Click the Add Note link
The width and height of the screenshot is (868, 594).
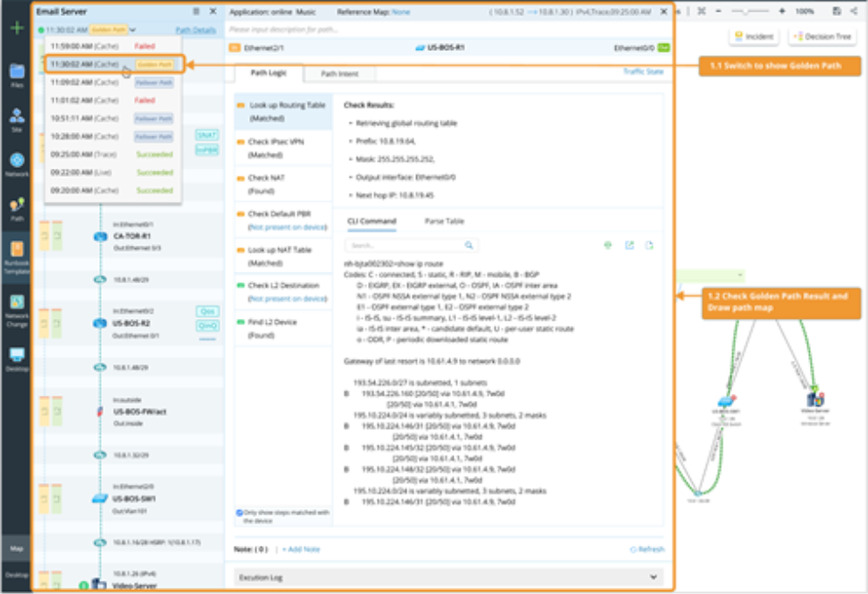click(x=301, y=549)
